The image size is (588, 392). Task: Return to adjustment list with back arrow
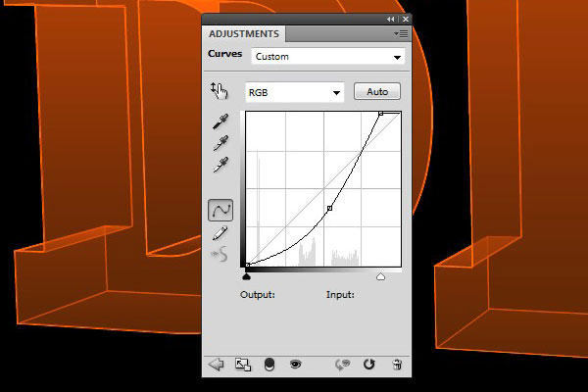[x=217, y=365]
